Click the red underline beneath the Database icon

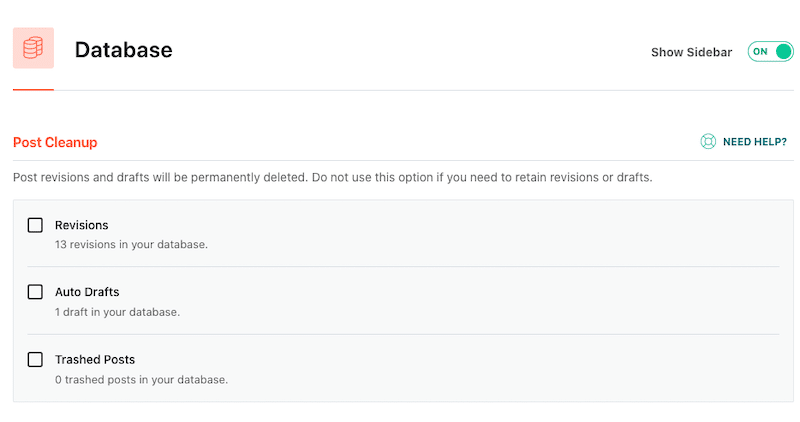click(x=33, y=89)
